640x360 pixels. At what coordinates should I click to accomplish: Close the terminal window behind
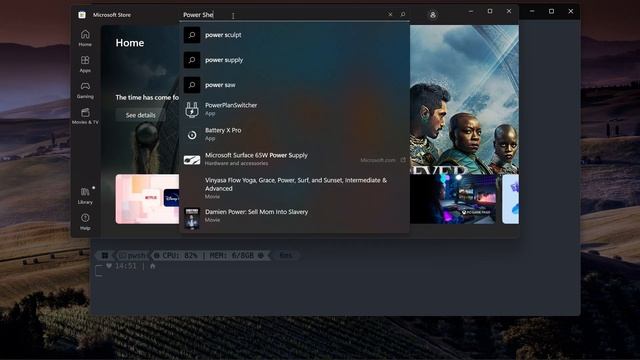tap(571, 11)
